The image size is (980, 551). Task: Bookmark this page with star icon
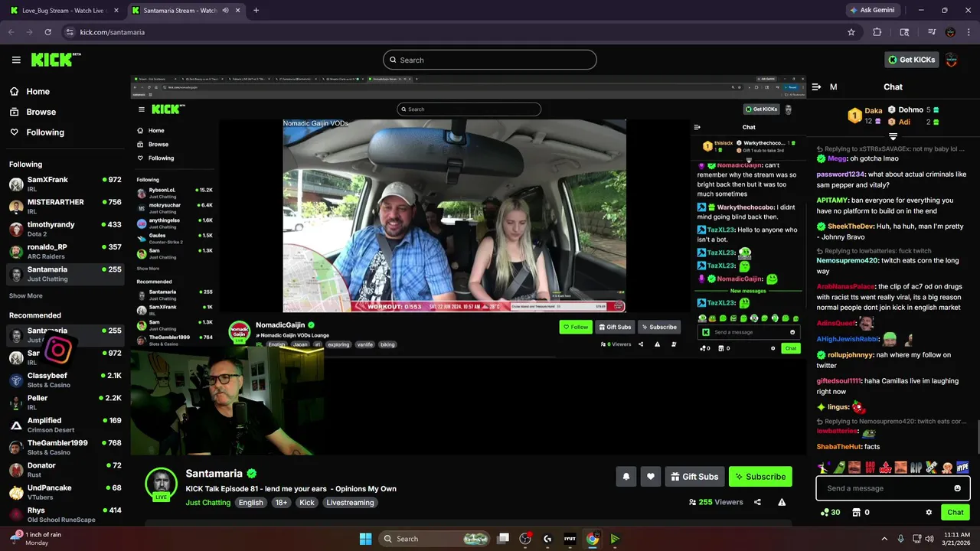pyautogui.click(x=851, y=32)
